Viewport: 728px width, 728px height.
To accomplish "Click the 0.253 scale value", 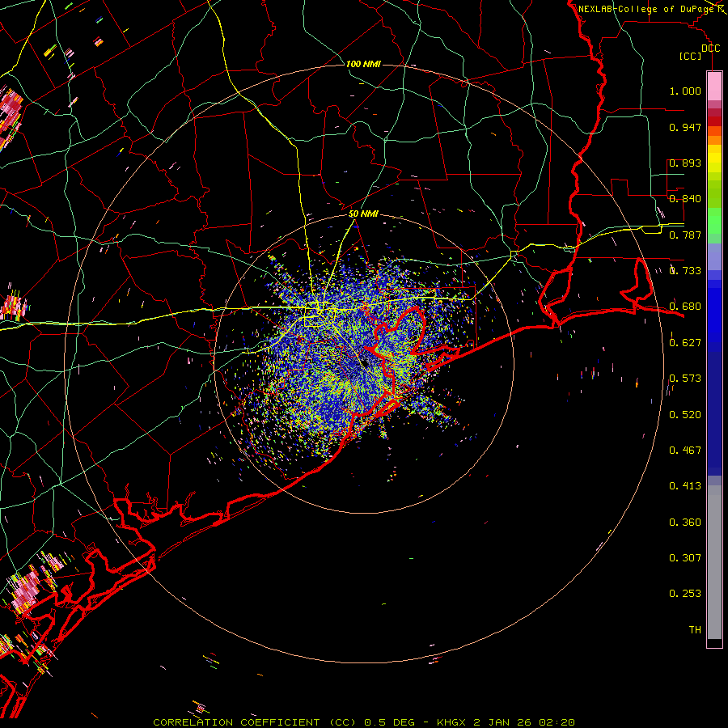I will coord(685,594).
